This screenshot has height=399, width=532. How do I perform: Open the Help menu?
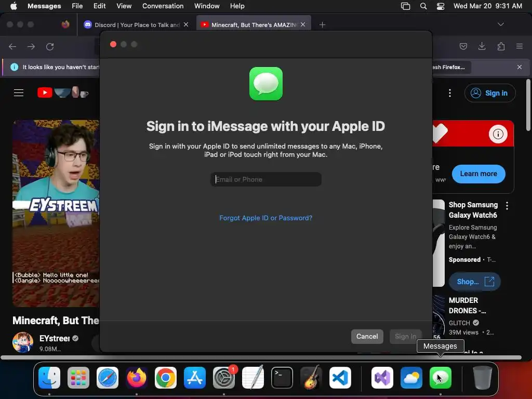237,6
